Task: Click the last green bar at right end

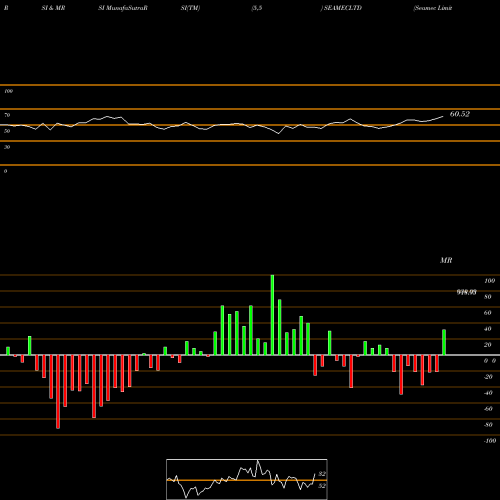Action: (x=444, y=342)
